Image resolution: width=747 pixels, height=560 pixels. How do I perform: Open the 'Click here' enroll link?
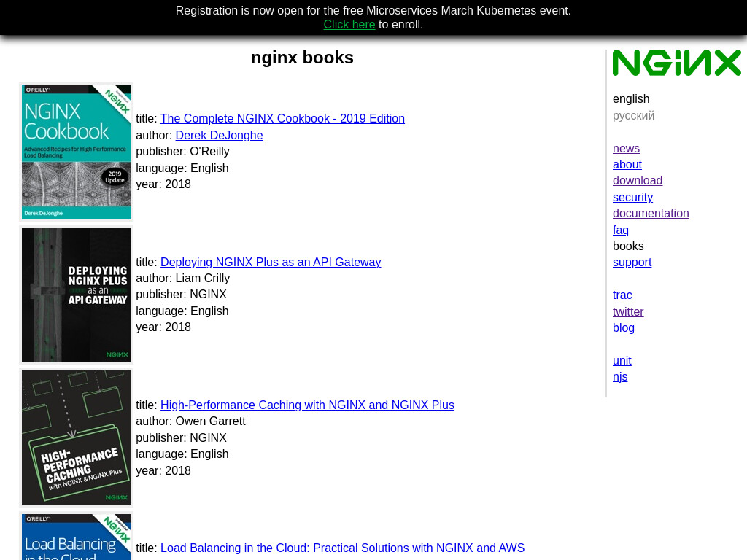(x=349, y=24)
